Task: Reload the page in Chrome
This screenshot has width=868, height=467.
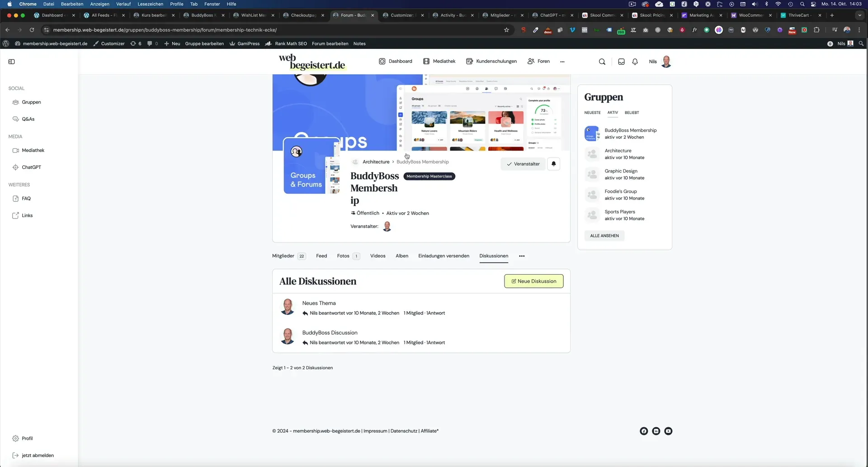Action: click(32, 30)
